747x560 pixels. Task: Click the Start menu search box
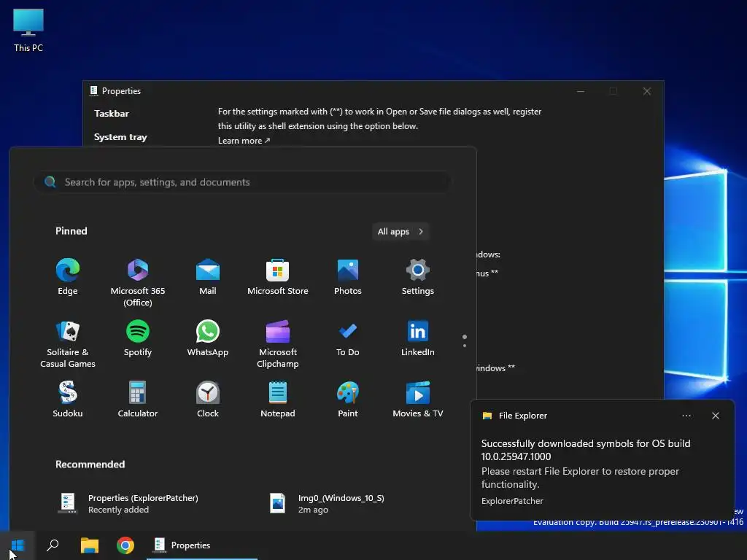[x=242, y=182]
